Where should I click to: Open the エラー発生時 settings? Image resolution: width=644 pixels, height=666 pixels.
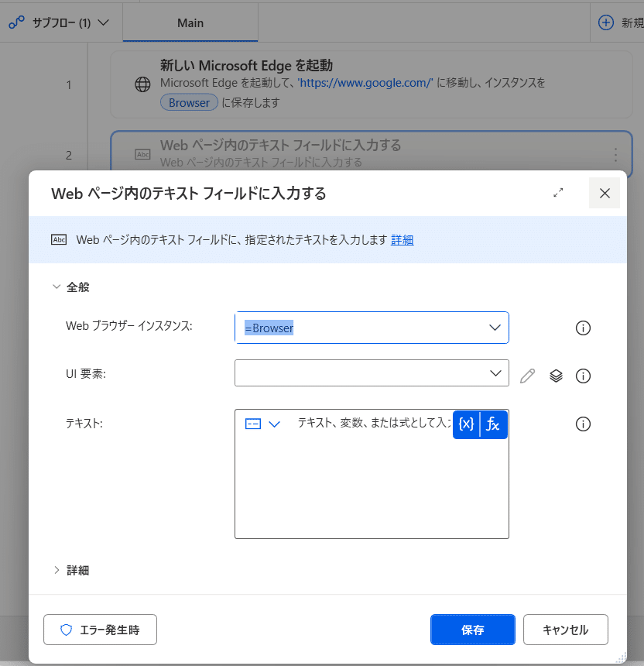[x=100, y=630]
